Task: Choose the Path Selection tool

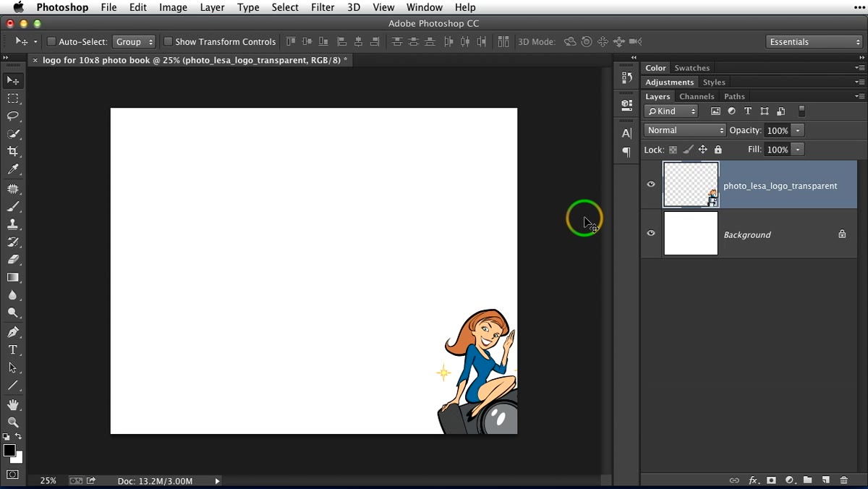Action: pyautogui.click(x=13, y=367)
